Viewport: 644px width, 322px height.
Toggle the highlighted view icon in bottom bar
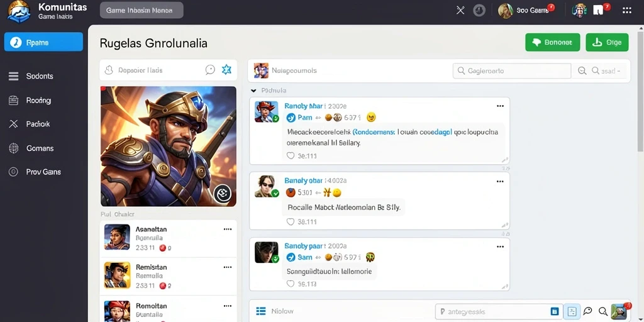pos(571,311)
